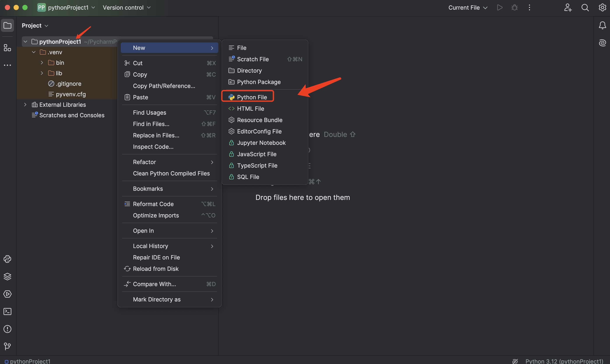Choose Inspect Code
Viewport: 610px width, 364px height.
(170, 147)
